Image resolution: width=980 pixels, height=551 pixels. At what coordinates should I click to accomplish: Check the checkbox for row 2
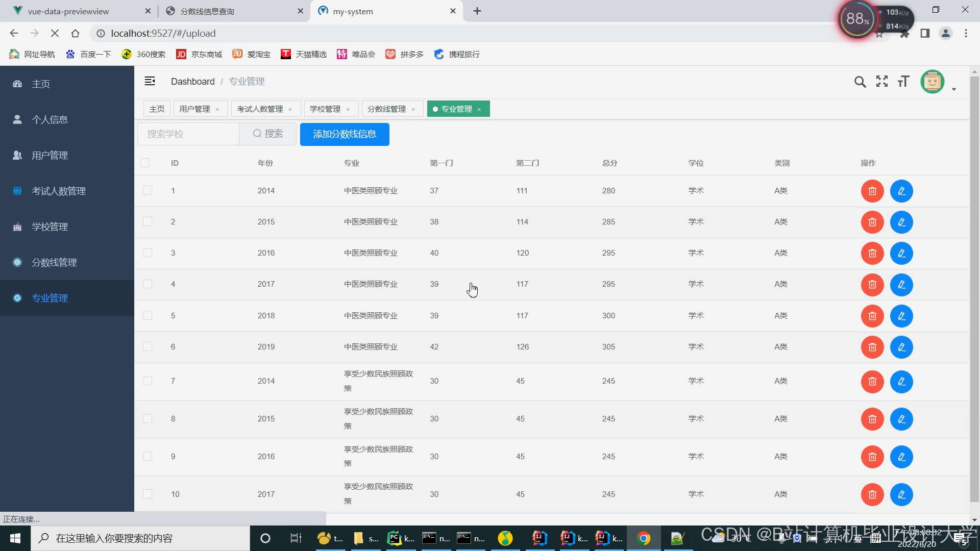148,222
